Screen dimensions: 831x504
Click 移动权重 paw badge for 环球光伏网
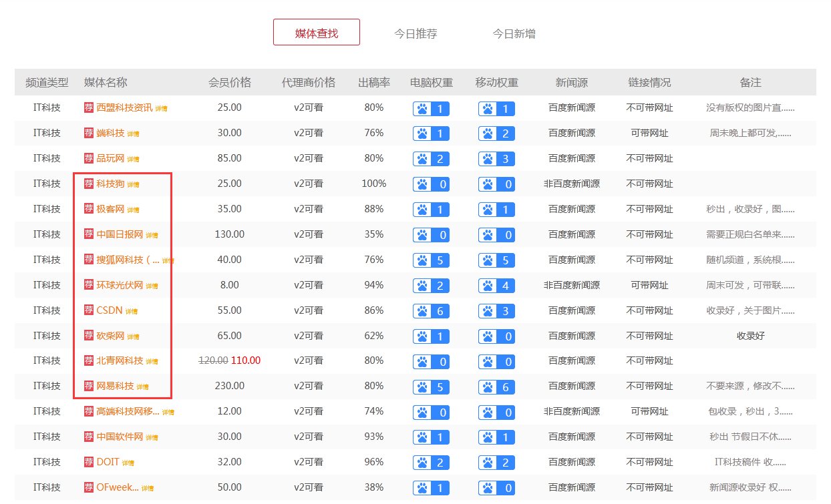click(496, 286)
